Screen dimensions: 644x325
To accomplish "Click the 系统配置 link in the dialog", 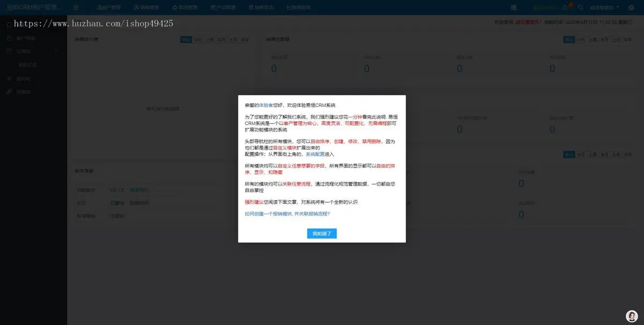I will [x=315, y=154].
